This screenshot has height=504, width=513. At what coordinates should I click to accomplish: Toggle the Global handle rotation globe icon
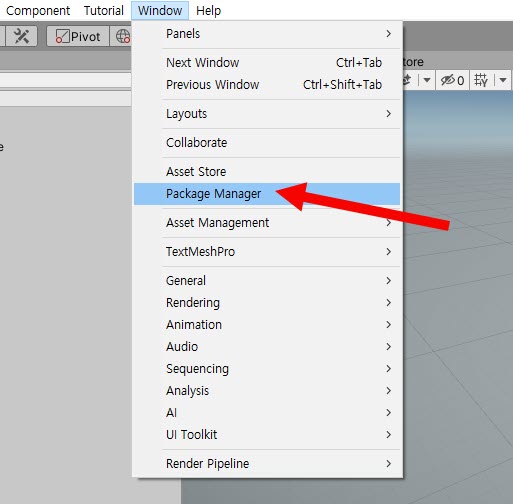click(122, 36)
